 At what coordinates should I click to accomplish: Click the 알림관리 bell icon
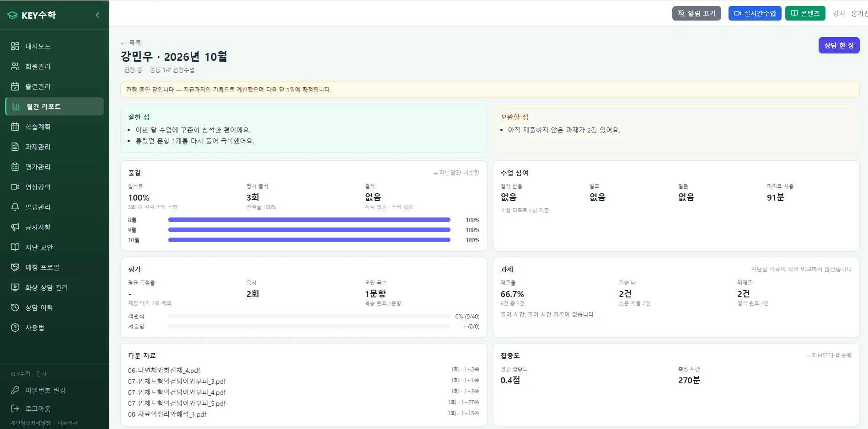[15, 207]
